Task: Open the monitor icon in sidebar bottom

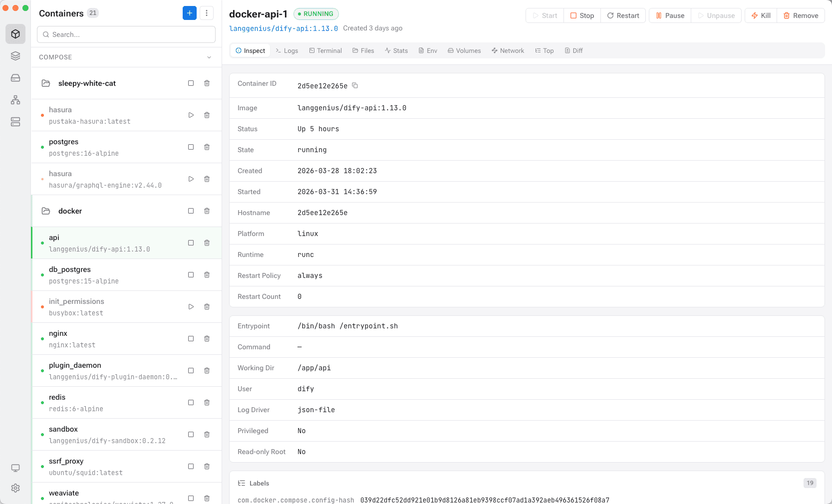Action: (15, 468)
